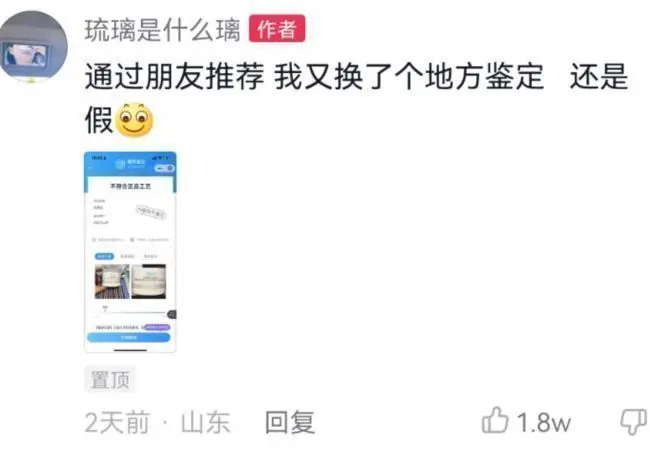
Task: Select the blue highlighted tab in thumbnail
Action: coord(104,256)
